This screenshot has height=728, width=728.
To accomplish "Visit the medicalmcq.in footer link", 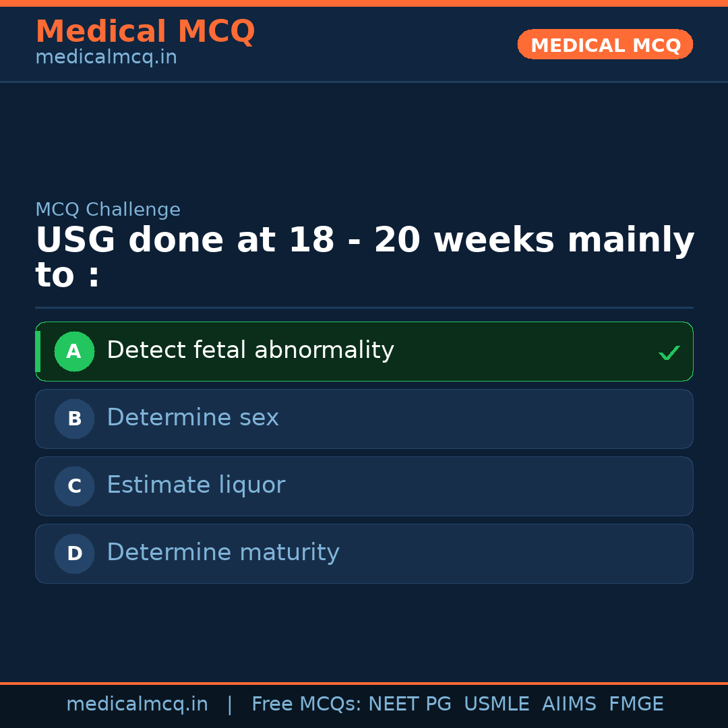I will (x=138, y=703).
